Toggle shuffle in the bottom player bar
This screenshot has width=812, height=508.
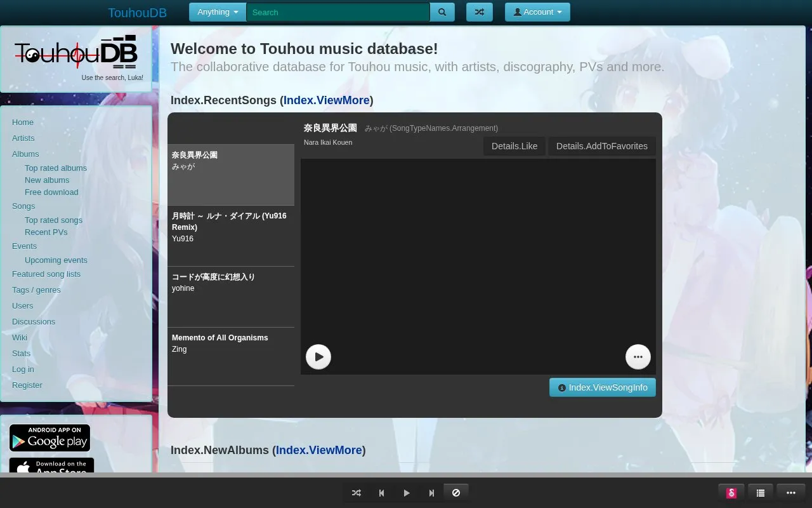pyautogui.click(x=357, y=493)
